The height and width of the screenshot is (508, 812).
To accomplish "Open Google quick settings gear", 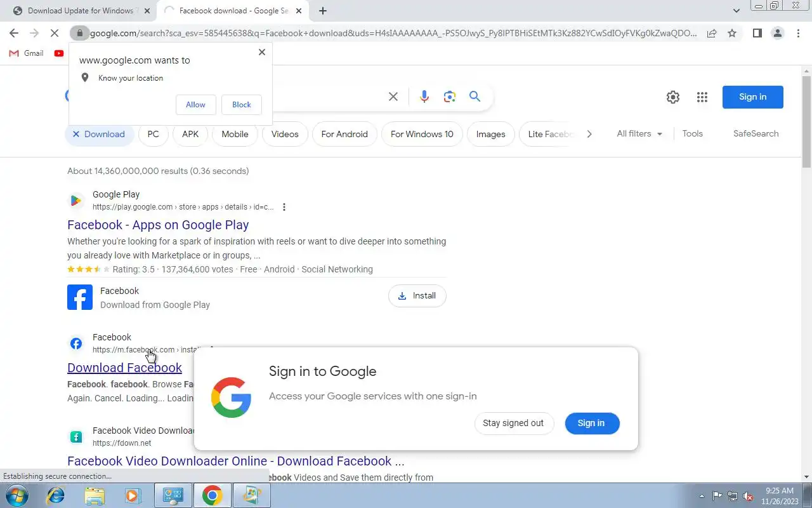I will [673, 97].
